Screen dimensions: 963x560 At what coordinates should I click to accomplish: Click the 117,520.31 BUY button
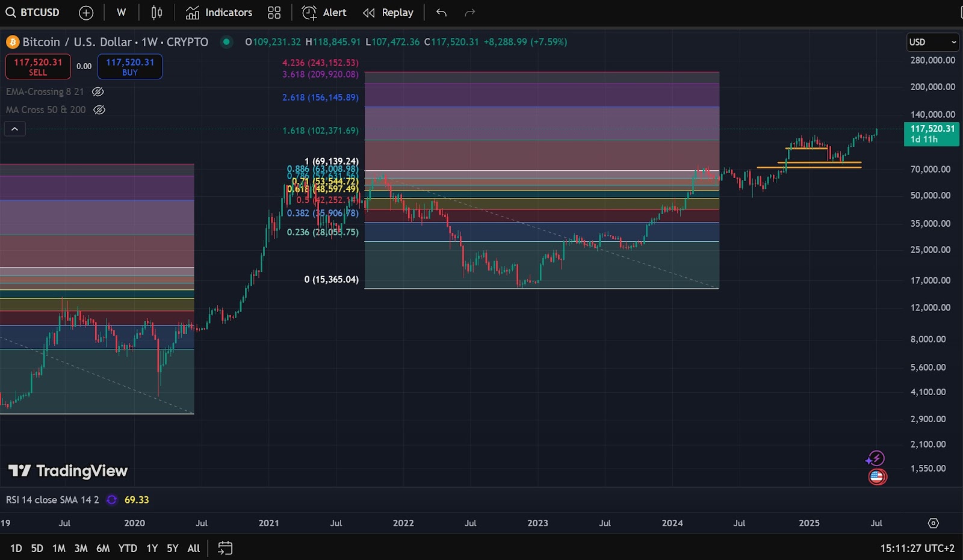(x=130, y=66)
